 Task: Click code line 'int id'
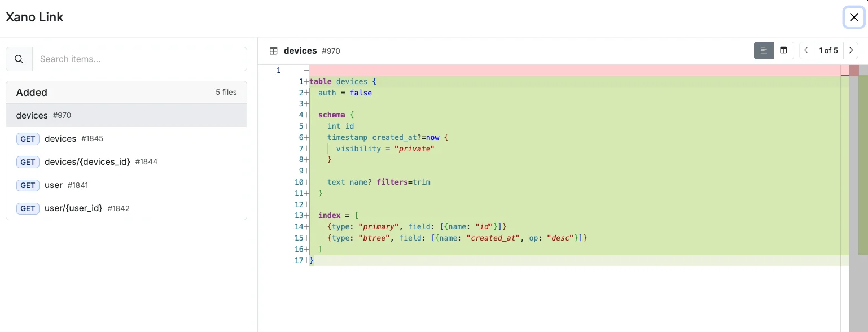[341, 126]
